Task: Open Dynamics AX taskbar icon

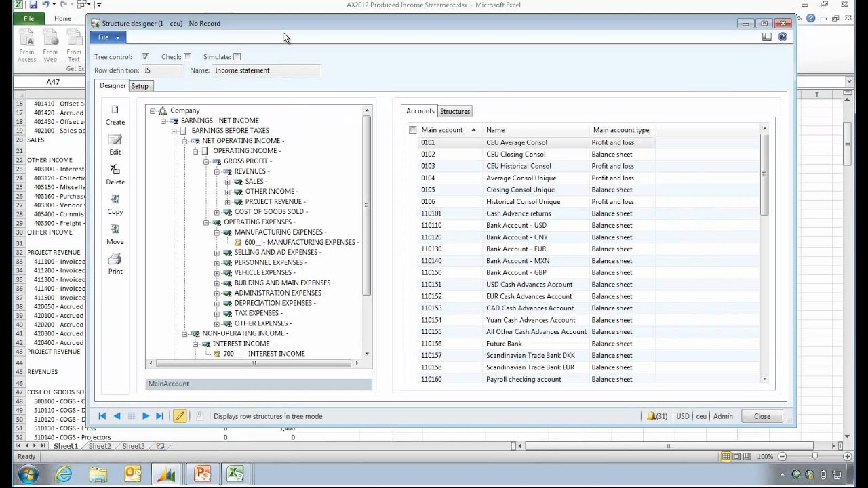Action: 167,474
